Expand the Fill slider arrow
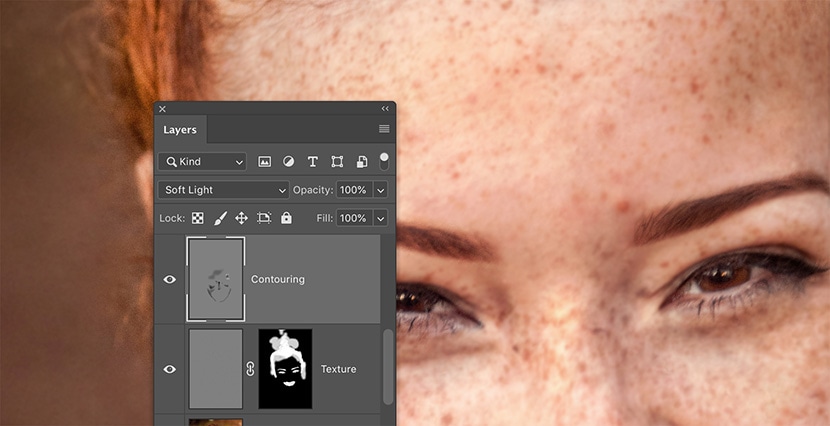 click(380, 218)
